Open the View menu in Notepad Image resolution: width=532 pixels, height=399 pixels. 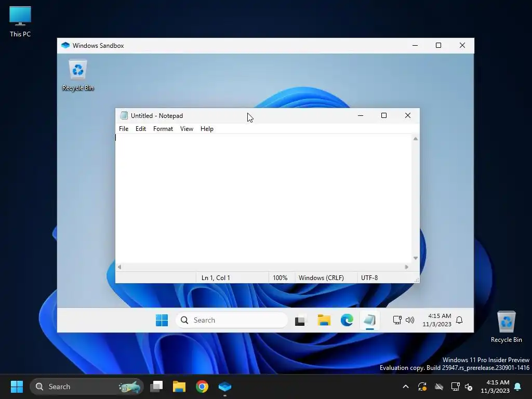pos(187,129)
